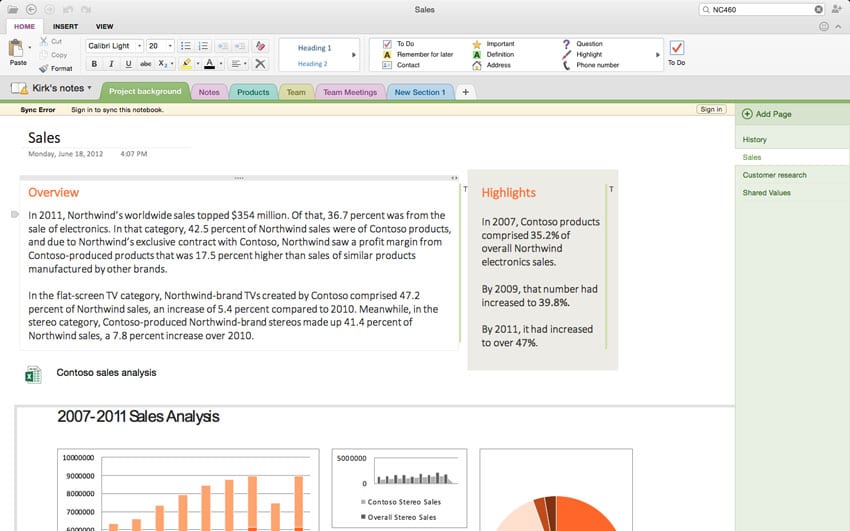
Task: Toggle bold formatting
Action: pos(94,64)
